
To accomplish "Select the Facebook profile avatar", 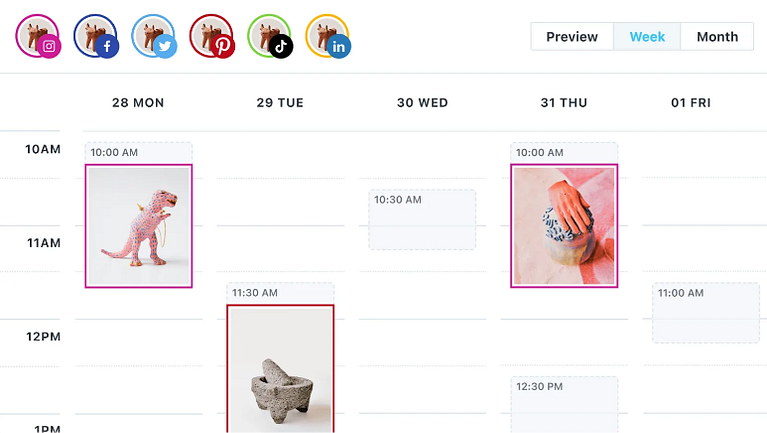I will point(96,36).
